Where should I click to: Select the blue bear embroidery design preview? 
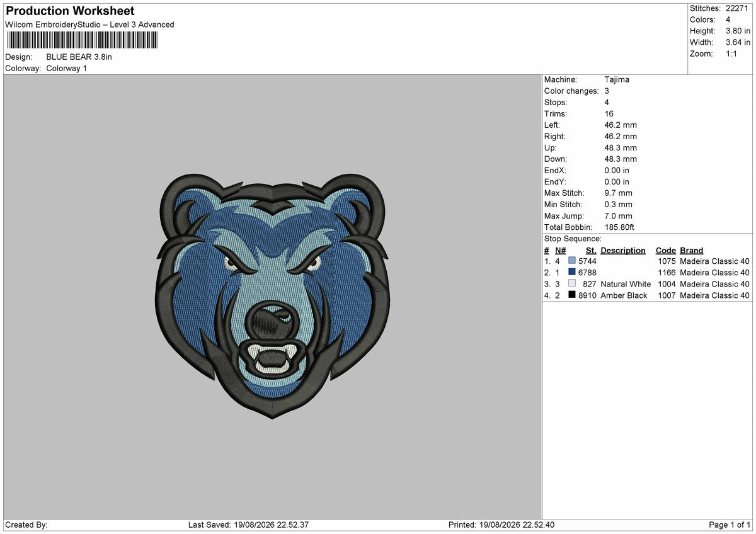pyautogui.click(x=272, y=296)
